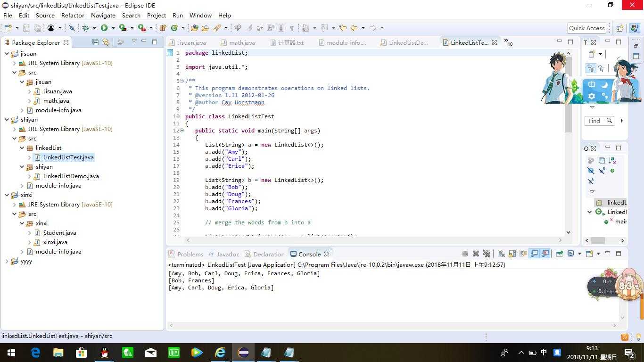Image resolution: width=644 pixels, height=362 pixels.
Task: Show hidden editor tabs list (10)
Action: 508,42
